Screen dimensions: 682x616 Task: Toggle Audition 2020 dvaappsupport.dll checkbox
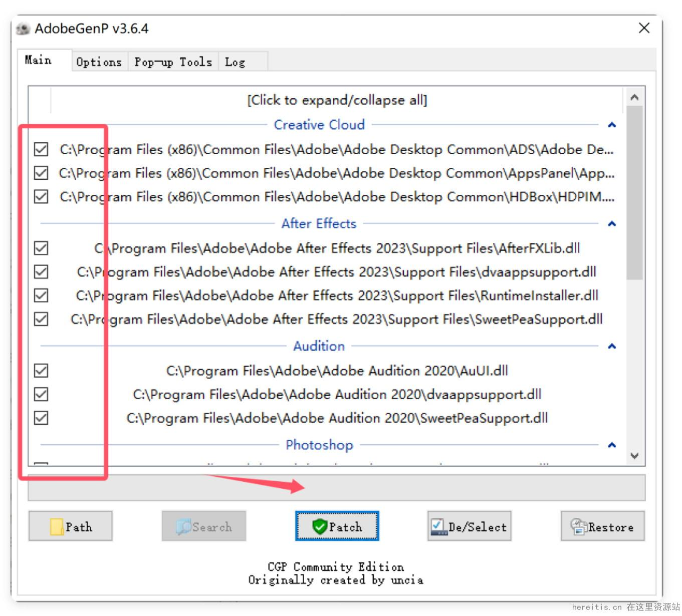tap(41, 394)
